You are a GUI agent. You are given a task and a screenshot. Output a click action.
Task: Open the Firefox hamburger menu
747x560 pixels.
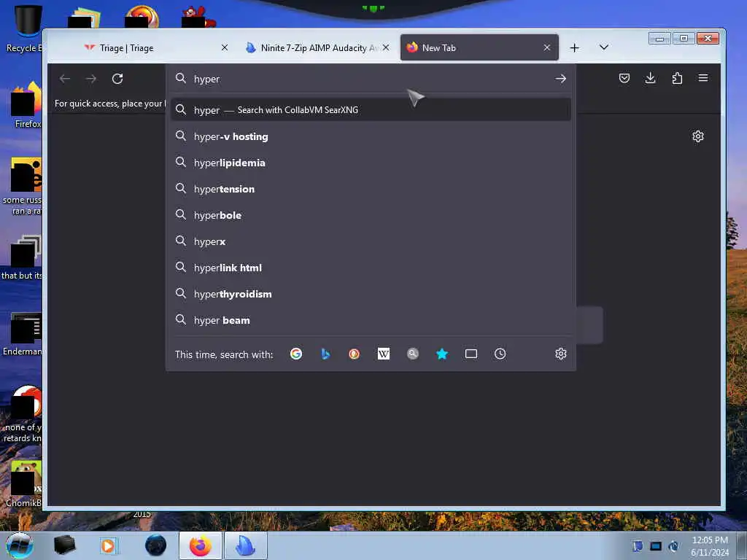pyautogui.click(x=703, y=78)
